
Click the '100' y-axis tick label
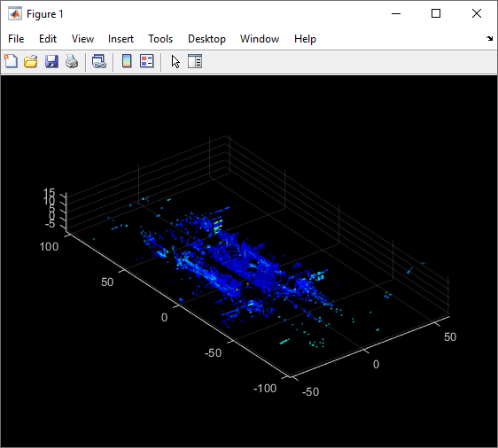pos(49,247)
